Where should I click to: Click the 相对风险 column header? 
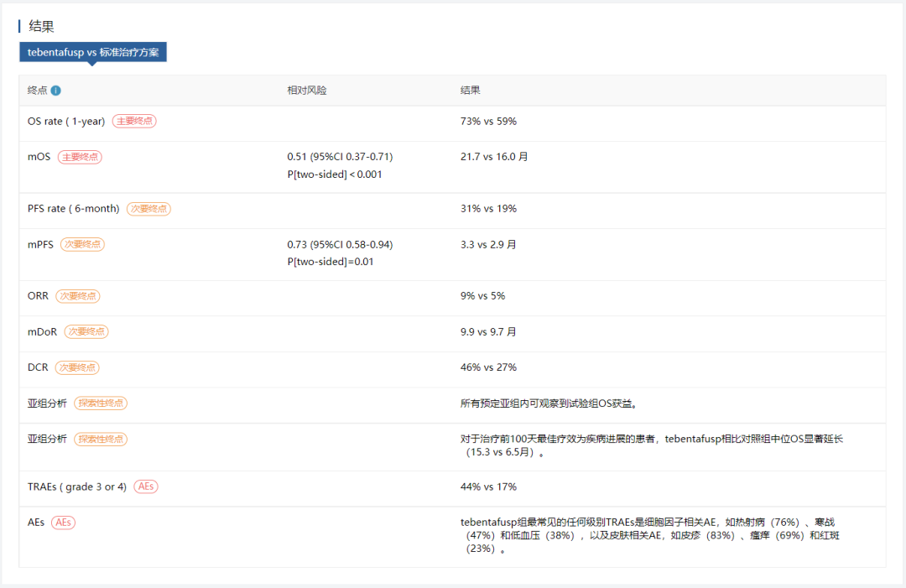tap(307, 90)
